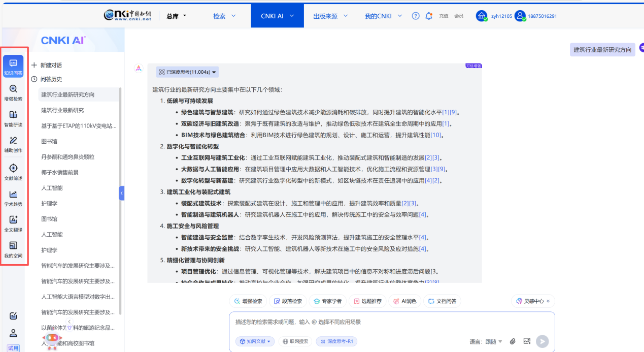The image size is (644, 352).
Task: Expand the 已深度思考(11.004s) section
Action: 187,72
